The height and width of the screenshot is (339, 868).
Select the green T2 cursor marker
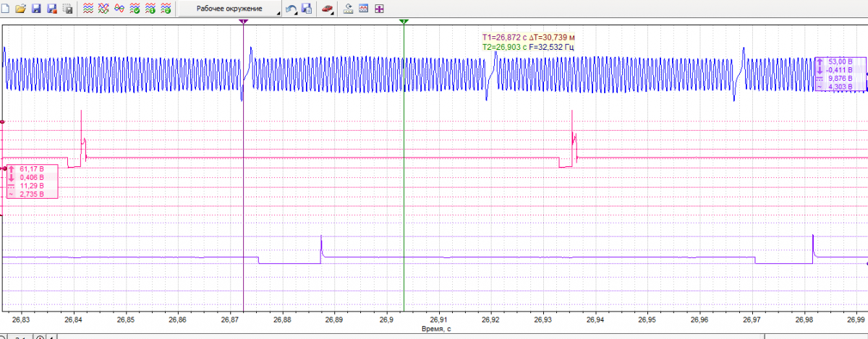pos(404,22)
